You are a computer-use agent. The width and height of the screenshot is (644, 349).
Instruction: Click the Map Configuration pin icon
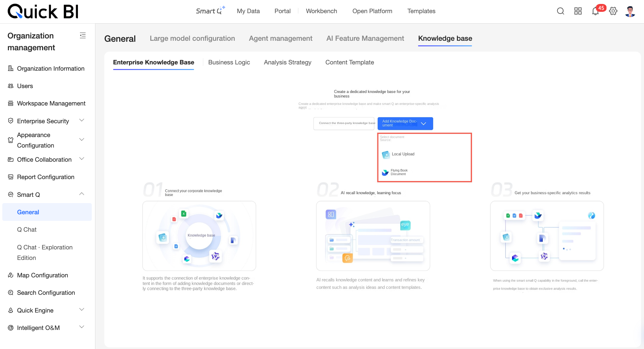click(x=11, y=275)
